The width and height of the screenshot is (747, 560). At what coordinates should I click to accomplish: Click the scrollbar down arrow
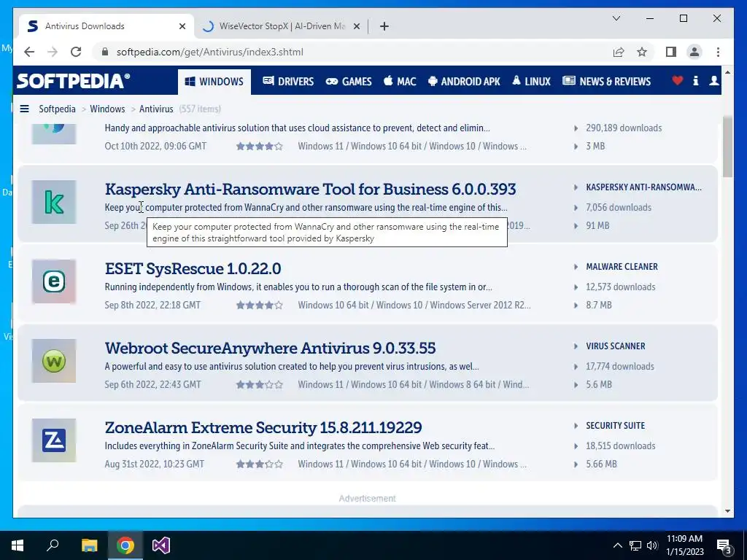pyautogui.click(x=727, y=511)
